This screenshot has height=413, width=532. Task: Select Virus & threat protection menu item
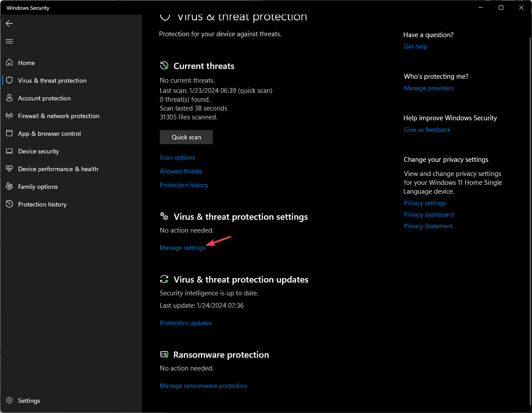coord(52,80)
